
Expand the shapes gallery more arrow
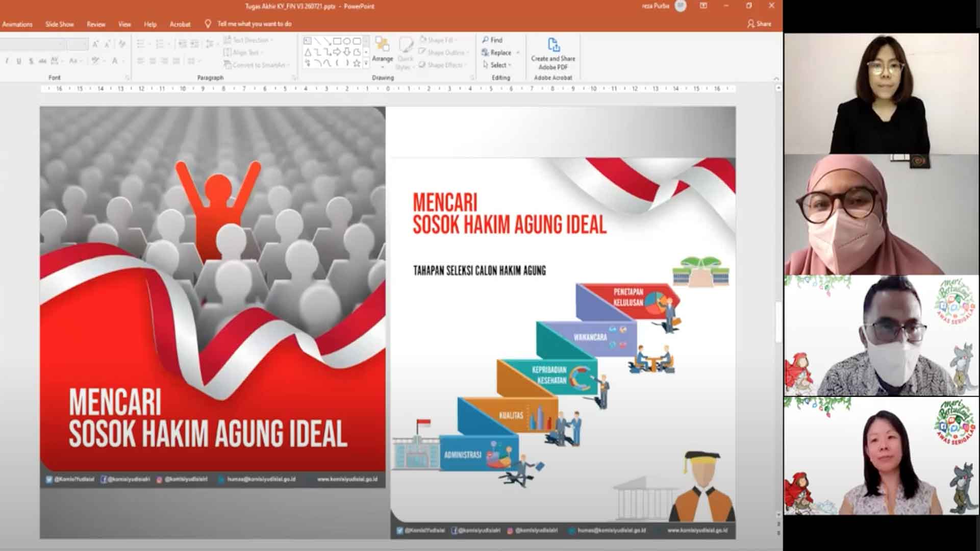point(366,64)
